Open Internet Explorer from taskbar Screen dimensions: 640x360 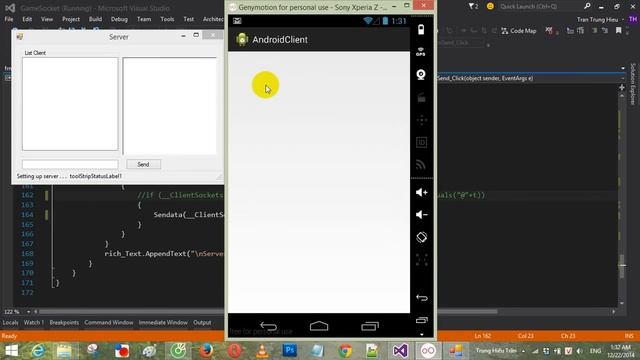click(38, 351)
